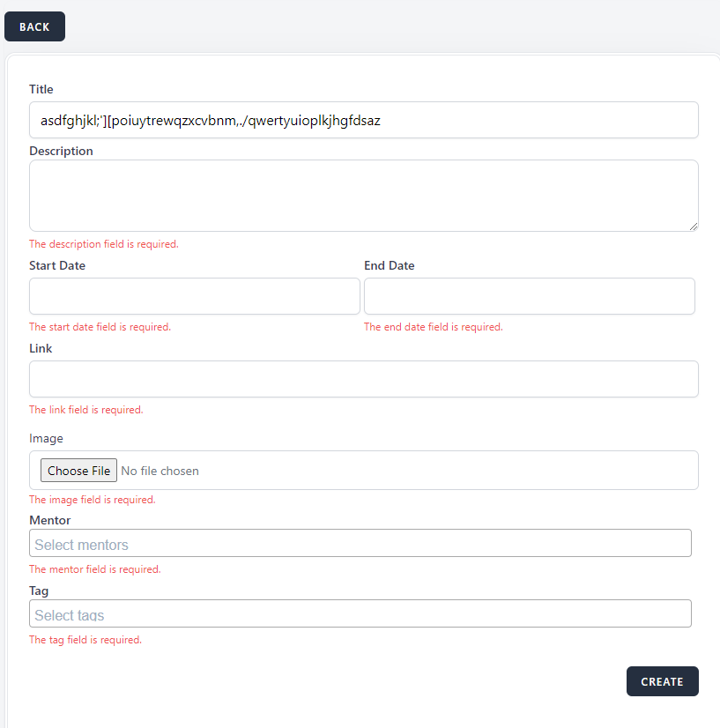Expand the Select mentors dropdown
Viewport: 720px width, 728px height.
tap(360, 543)
